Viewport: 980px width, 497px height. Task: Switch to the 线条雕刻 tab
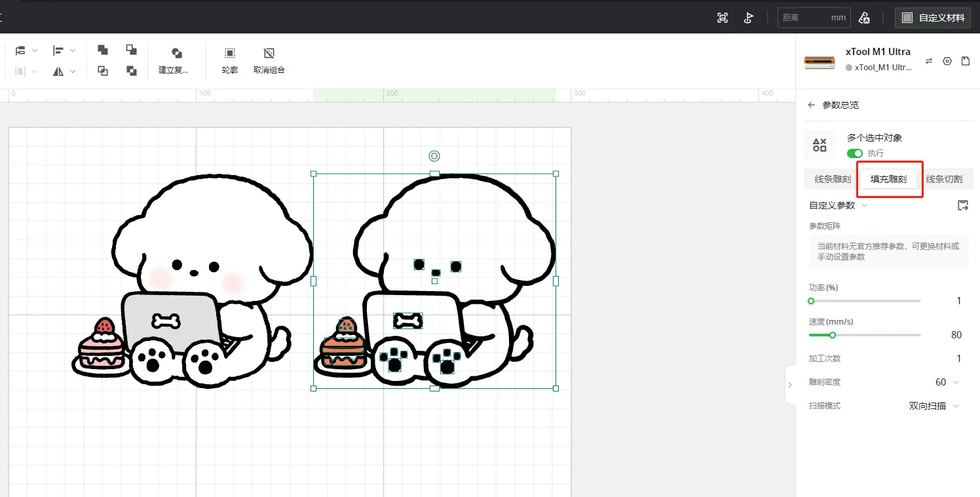coord(833,179)
